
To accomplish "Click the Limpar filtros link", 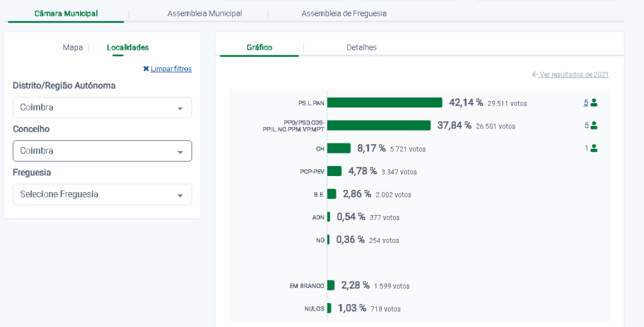I will coord(171,69).
